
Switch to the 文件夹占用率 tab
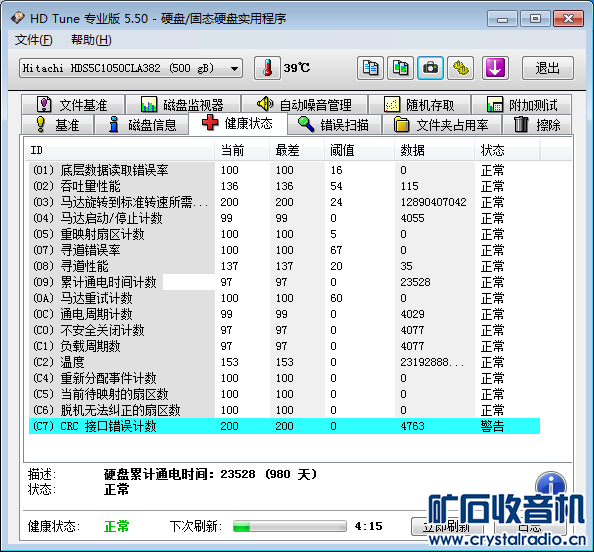pyautogui.click(x=442, y=125)
